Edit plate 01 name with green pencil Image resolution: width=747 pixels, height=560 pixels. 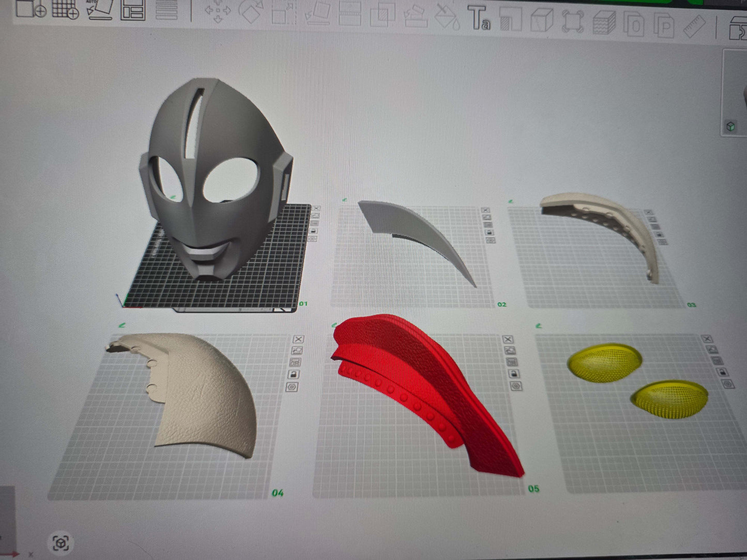(x=173, y=197)
